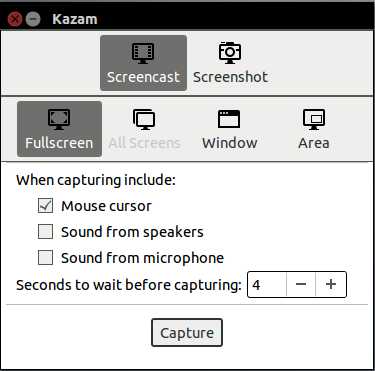The width and height of the screenshot is (375, 371).
Task: Click the Area selection mode icon
Action: click(x=314, y=119)
